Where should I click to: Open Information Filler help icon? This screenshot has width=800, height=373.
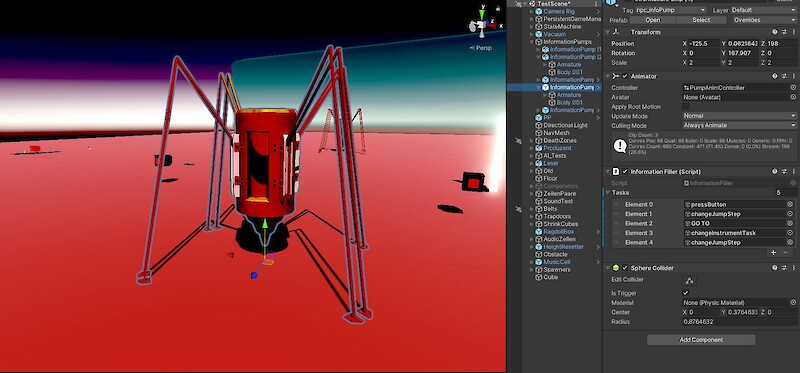774,171
